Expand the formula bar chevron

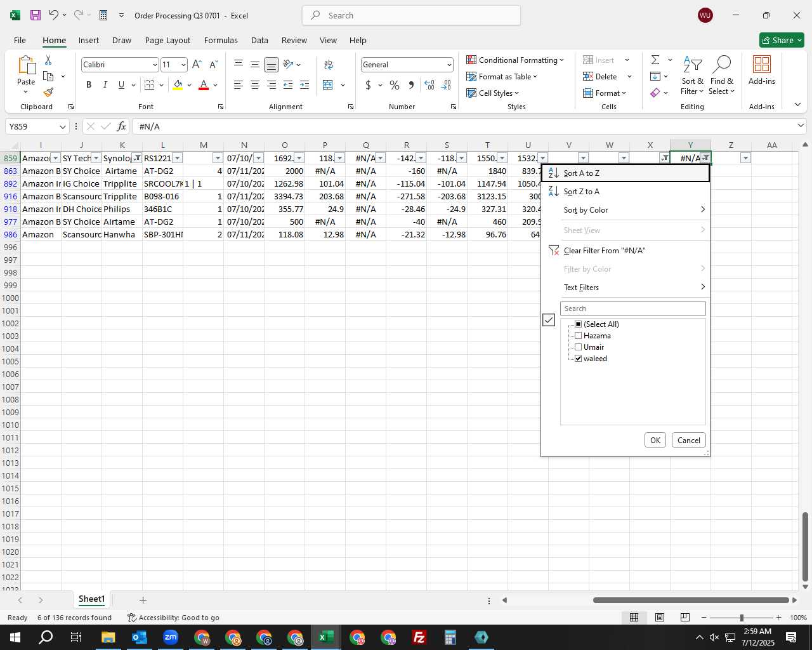801,126
